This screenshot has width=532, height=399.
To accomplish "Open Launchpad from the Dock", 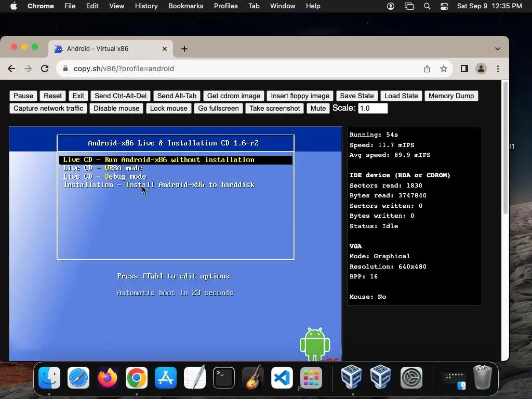I will 311,378.
